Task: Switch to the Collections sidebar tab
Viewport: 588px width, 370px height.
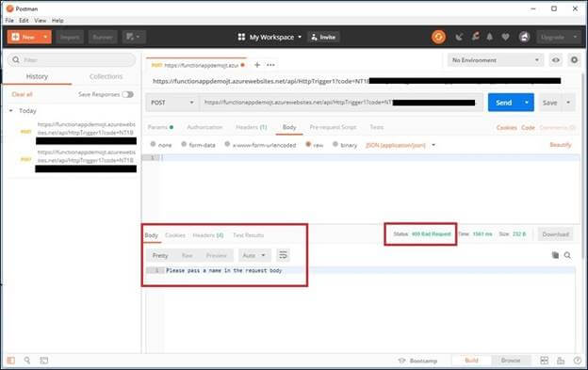Action: (x=106, y=76)
